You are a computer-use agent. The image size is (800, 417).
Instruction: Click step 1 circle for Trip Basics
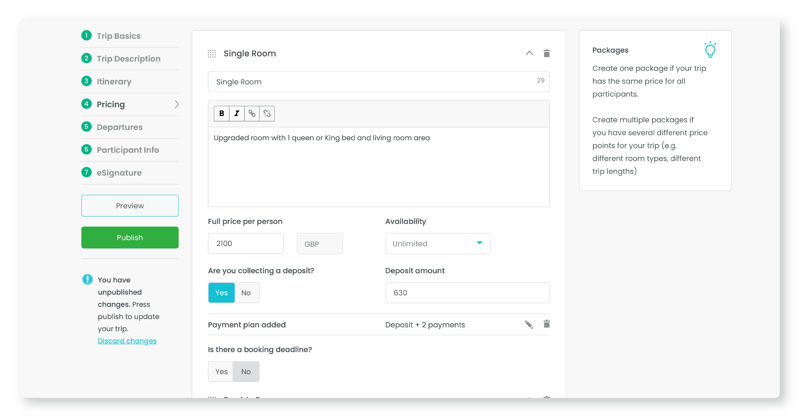pyautogui.click(x=86, y=35)
